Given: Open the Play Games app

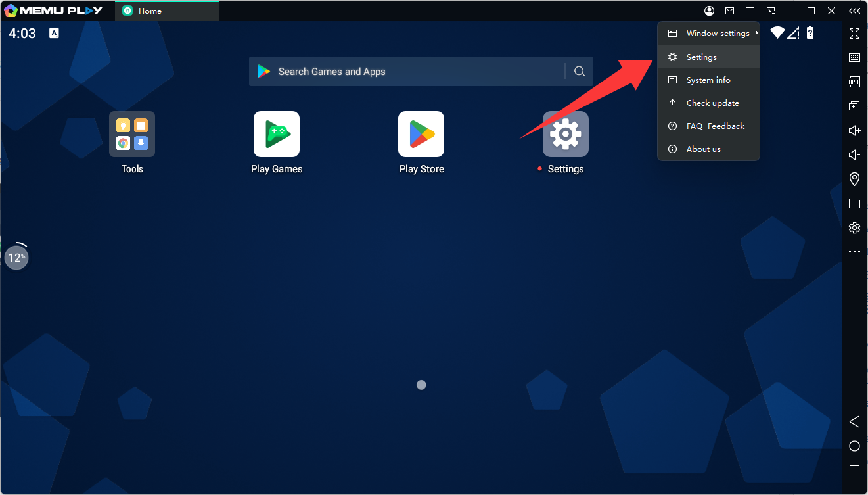Looking at the screenshot, I should (x=277, y=134).
